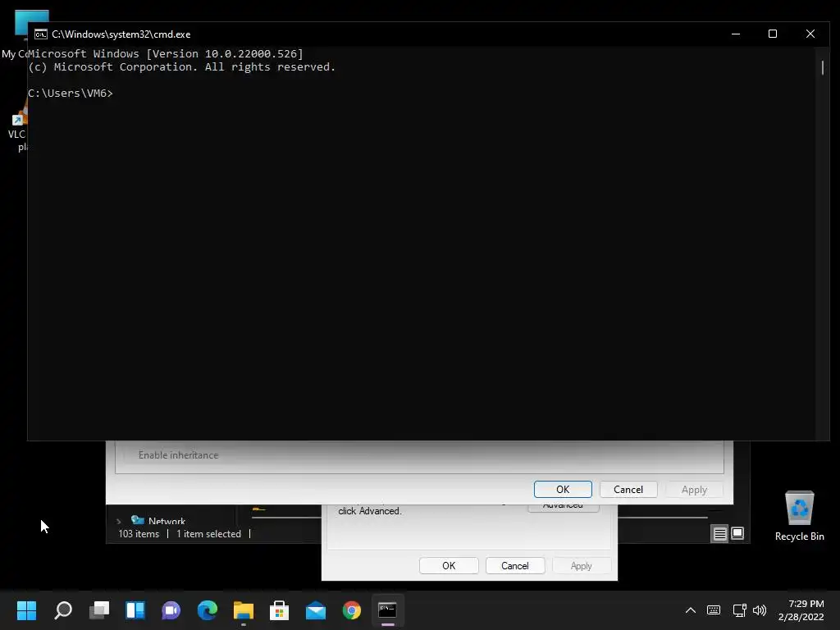Click Apply in the Properties dialog
The width and height of the screenshot is (840, 630).
click(x=582, y=566)
